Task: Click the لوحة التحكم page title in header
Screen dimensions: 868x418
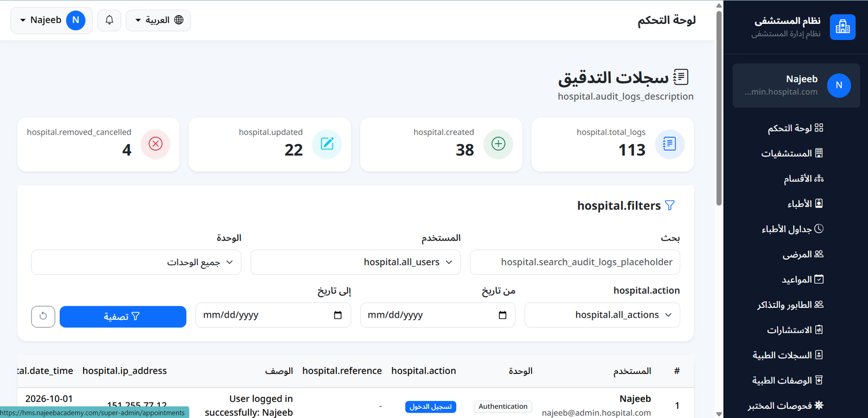Action: 667,20
